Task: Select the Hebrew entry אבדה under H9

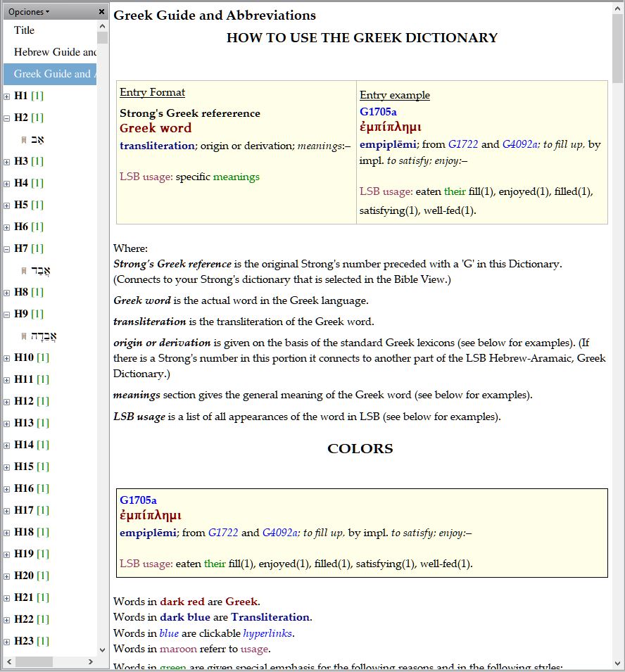Action: coord(44,336)
